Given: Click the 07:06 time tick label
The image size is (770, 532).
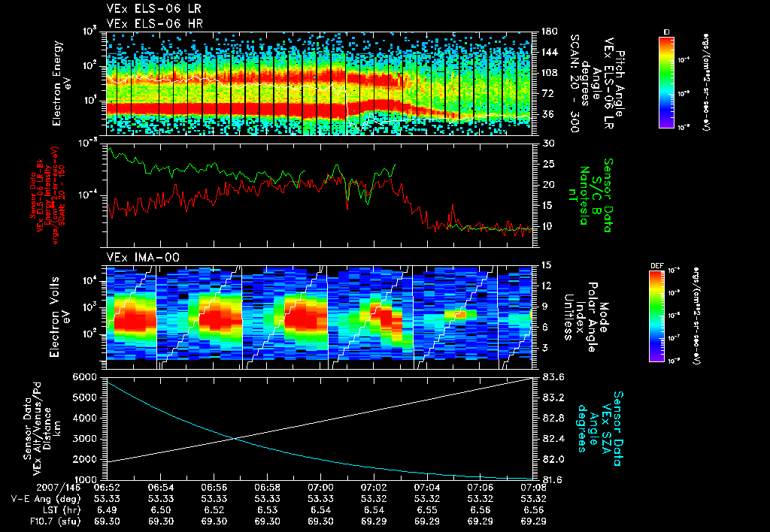Looking at the screenshot, I should (x=480, y=487).
